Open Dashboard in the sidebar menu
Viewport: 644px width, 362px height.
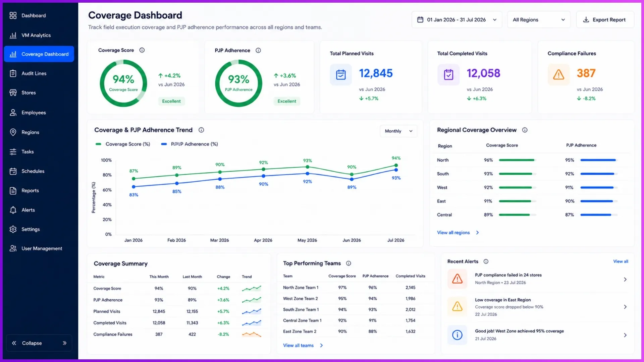click(39, 15)
